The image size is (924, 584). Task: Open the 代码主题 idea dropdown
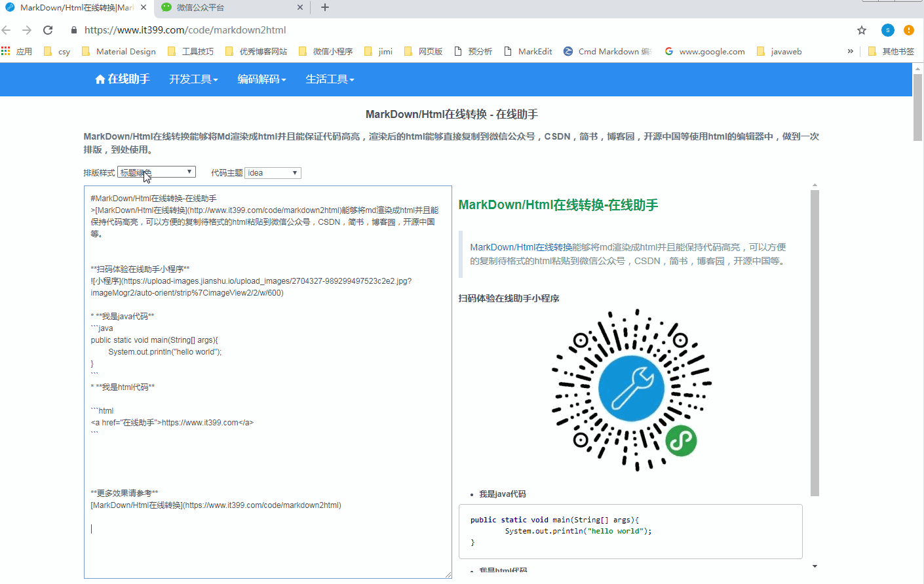click(x=273, y=173)
